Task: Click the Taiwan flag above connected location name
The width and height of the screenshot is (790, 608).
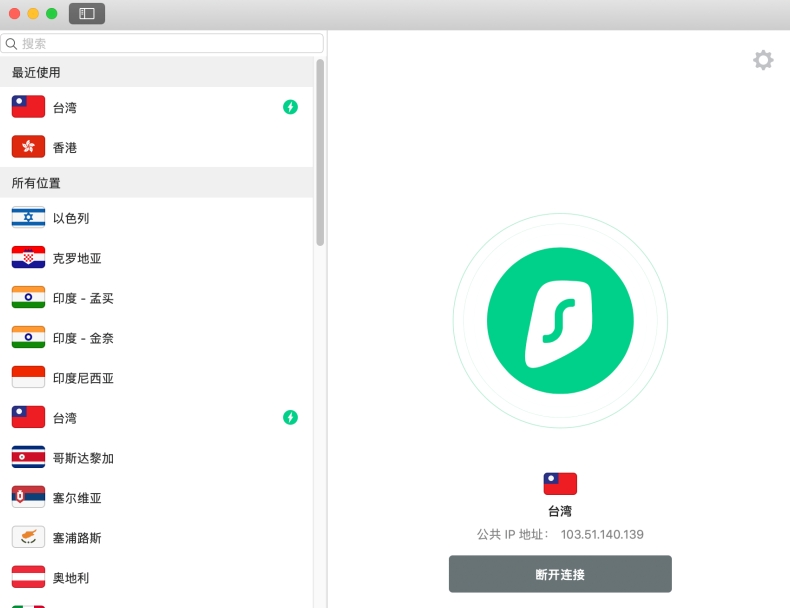Action: [560, 484]
